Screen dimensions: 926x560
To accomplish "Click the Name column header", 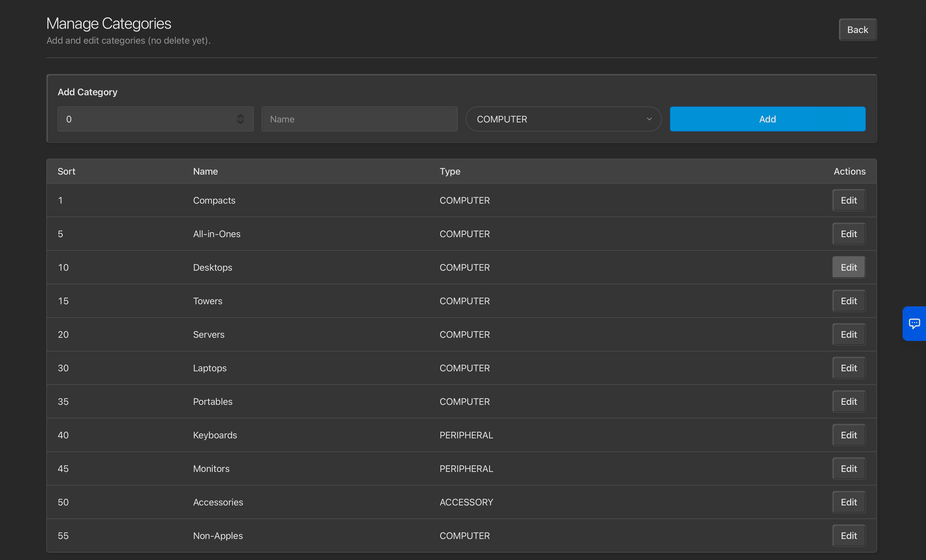I will pyautogui.click(x=205, y=171).
